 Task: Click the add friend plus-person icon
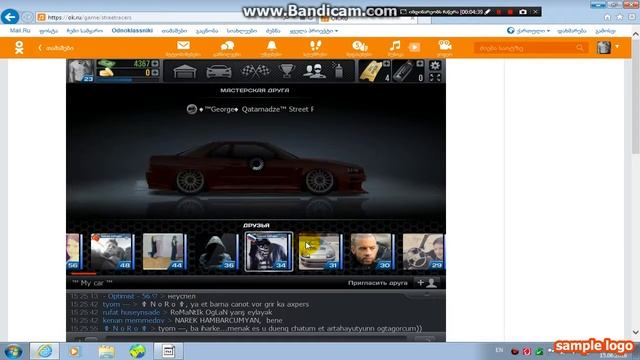[x=427, y=283]
